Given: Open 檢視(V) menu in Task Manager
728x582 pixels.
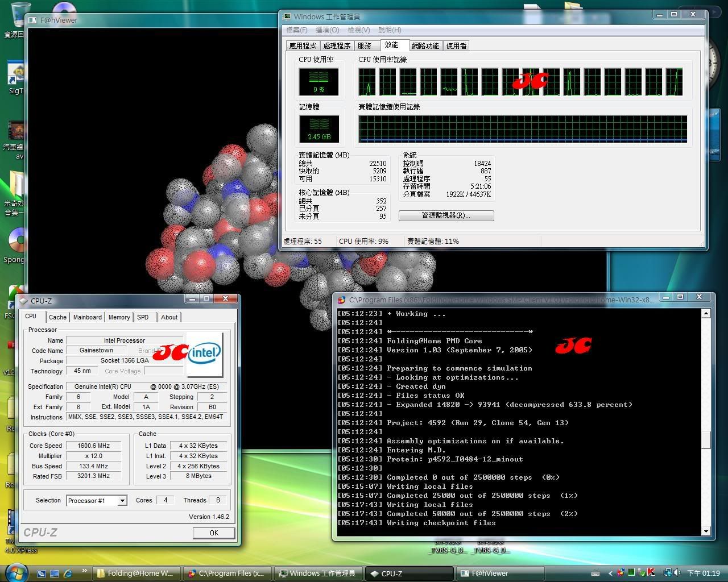Looking at the screenshot, I should tap(358, 30).
